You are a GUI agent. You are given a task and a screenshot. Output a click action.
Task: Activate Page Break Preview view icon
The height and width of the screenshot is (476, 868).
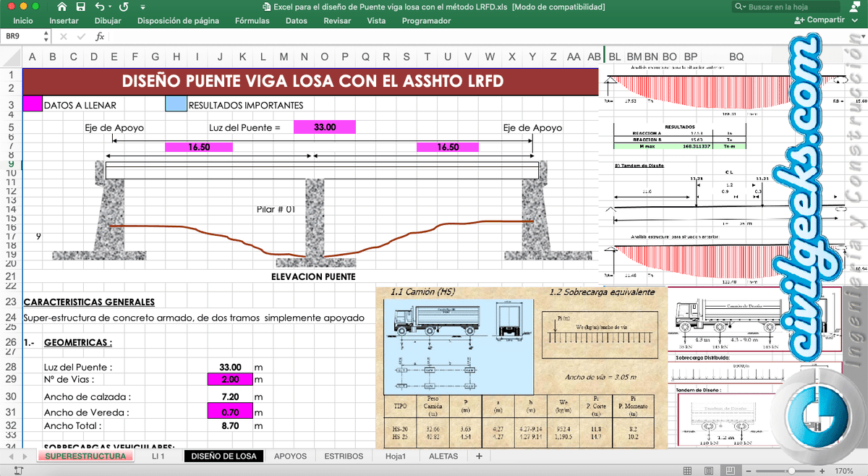point(731,470)
